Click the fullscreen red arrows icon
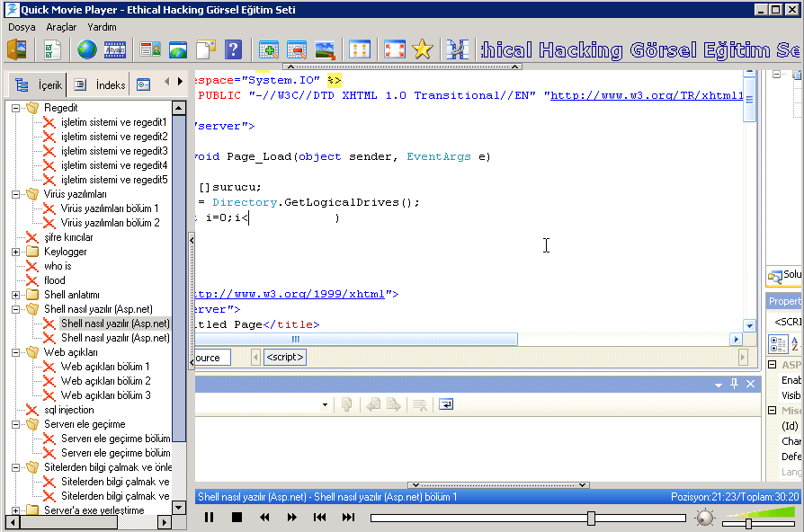The height and width of the screenshot is (532, 804). [394, 49]
